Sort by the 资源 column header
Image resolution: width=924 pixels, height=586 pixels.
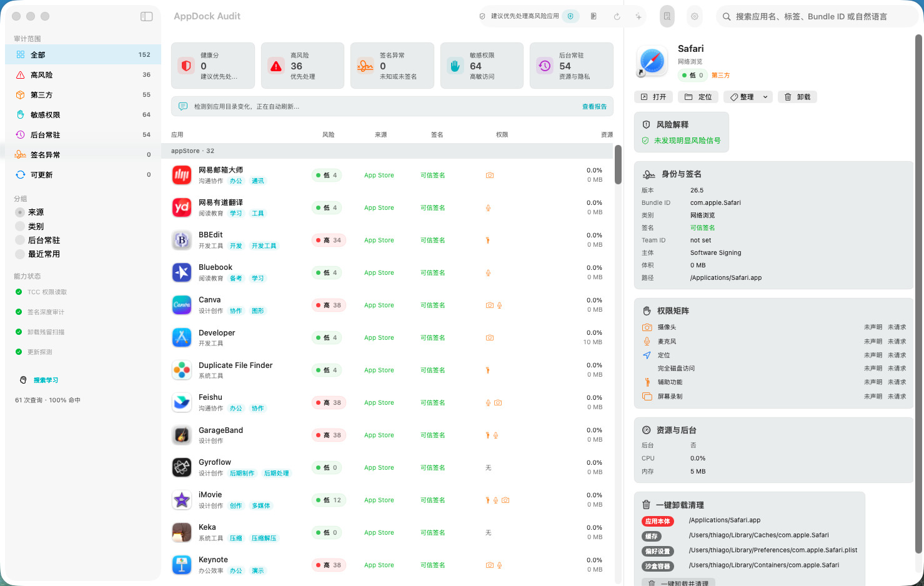[x=607, y=134]
